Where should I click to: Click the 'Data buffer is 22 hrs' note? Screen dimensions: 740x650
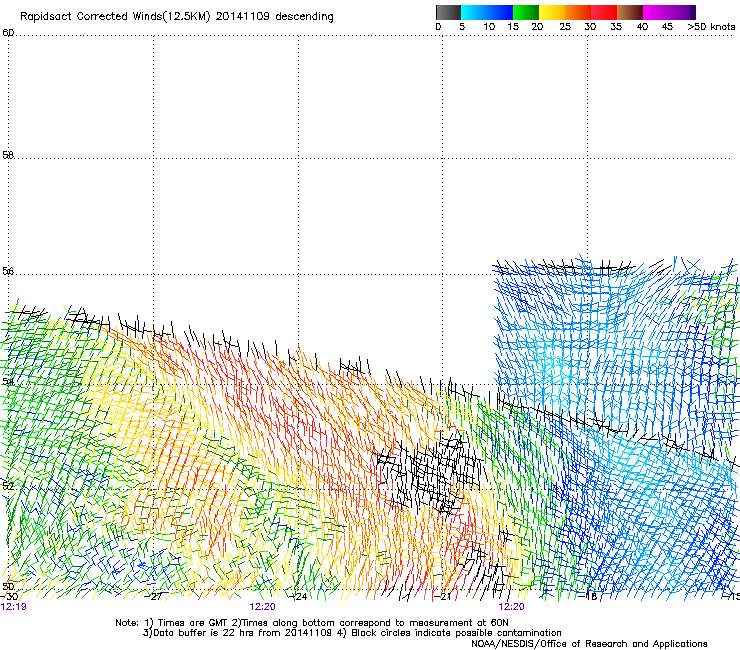pos(352,633)
